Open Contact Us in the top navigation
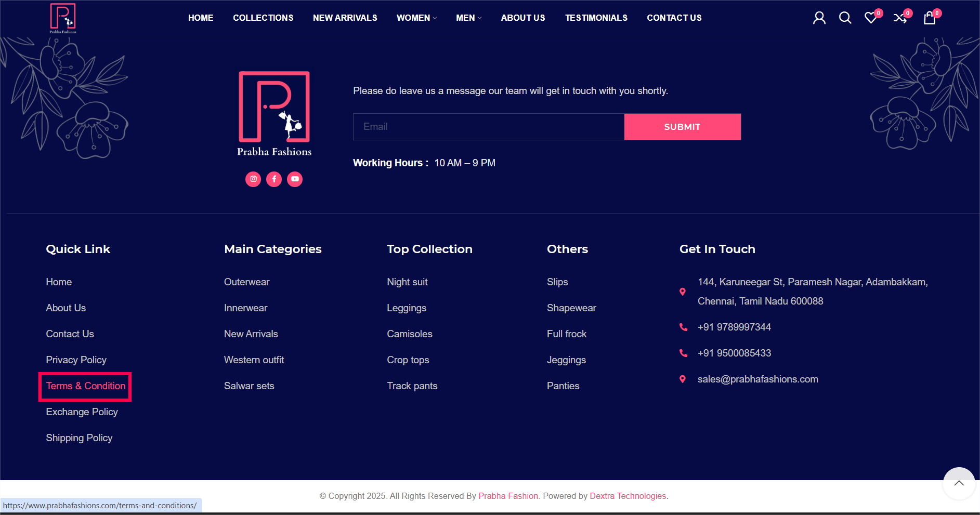 coord(674,18)
